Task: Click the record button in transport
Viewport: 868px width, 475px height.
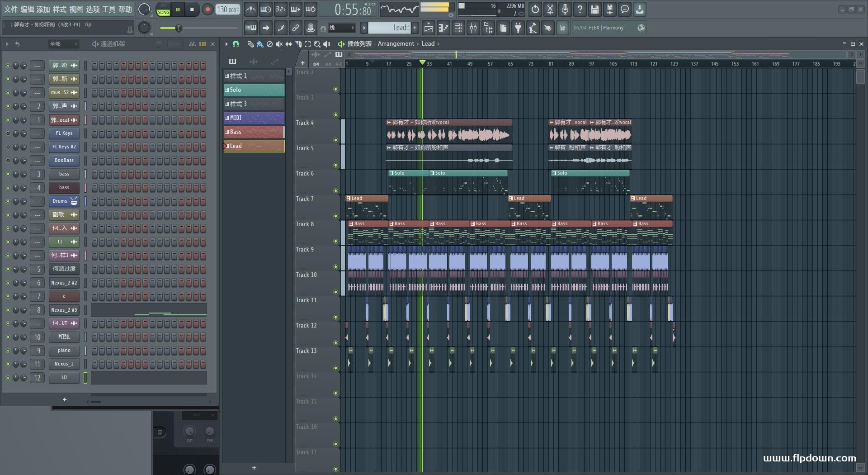Action: coord(208,9)
